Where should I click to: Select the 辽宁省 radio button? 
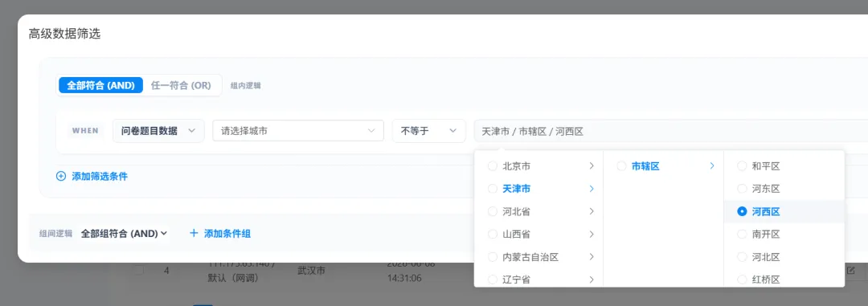point(492,279)
